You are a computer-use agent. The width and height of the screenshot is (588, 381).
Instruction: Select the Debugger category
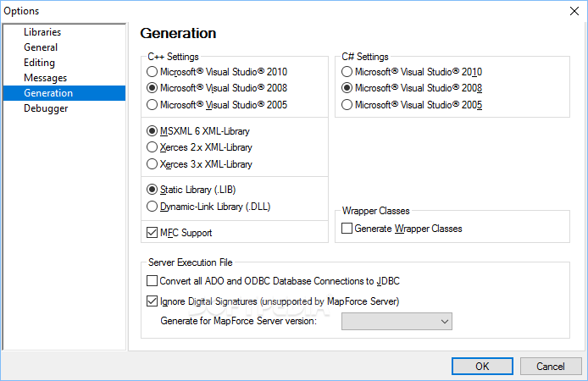tap(46, 108)
